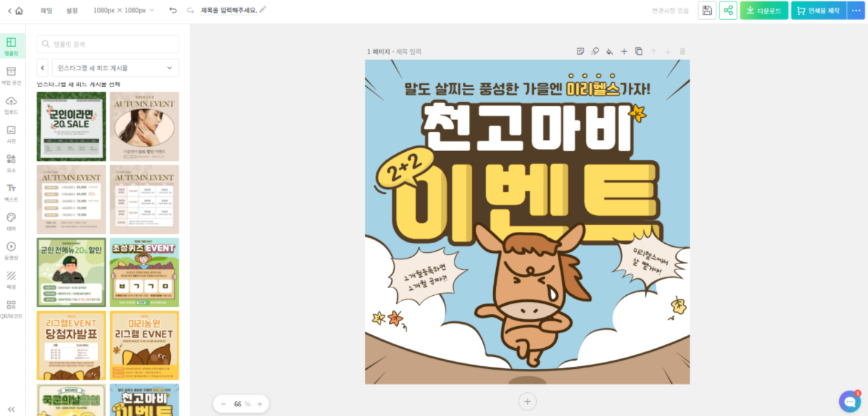Viewport: 868px width, 416px height.
Task: Open the 작업 공간 sidebar tab
Action: [x=11, y=76]
